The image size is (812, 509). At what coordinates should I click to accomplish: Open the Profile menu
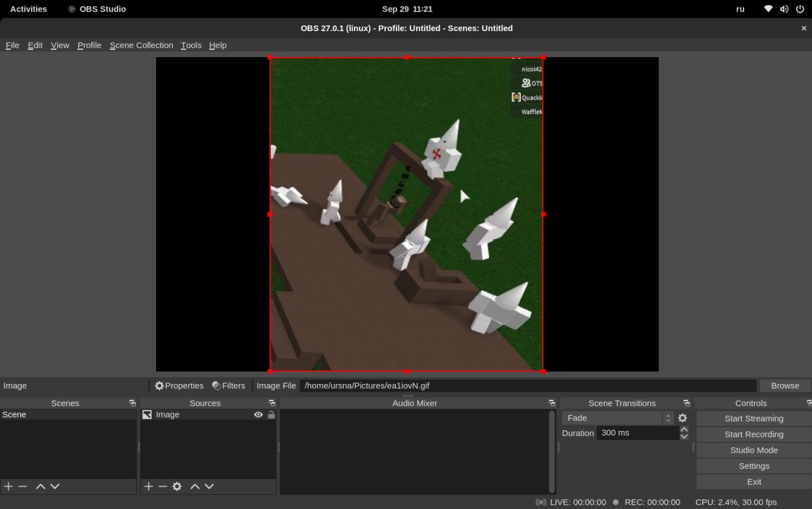(x=89, y=45)
